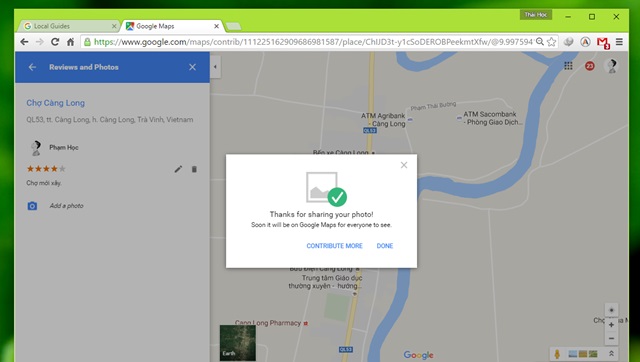Click the Phạm Học reviewer name

coord(64,147)
